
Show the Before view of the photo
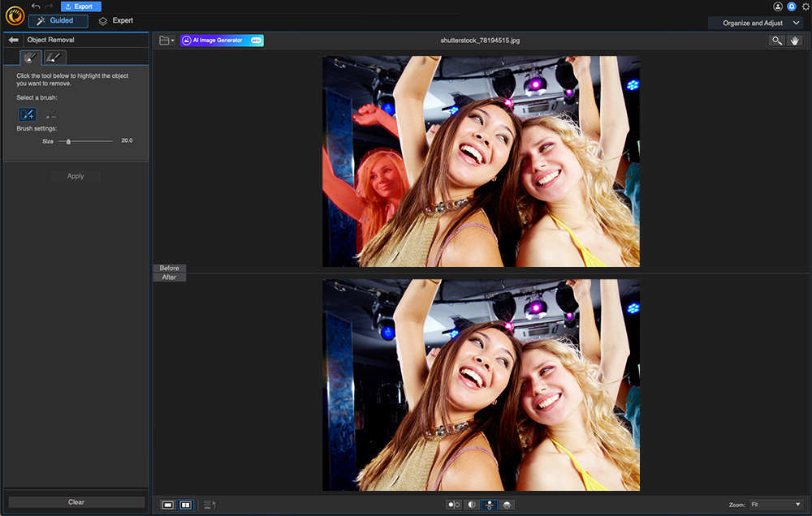pos(170,268)
